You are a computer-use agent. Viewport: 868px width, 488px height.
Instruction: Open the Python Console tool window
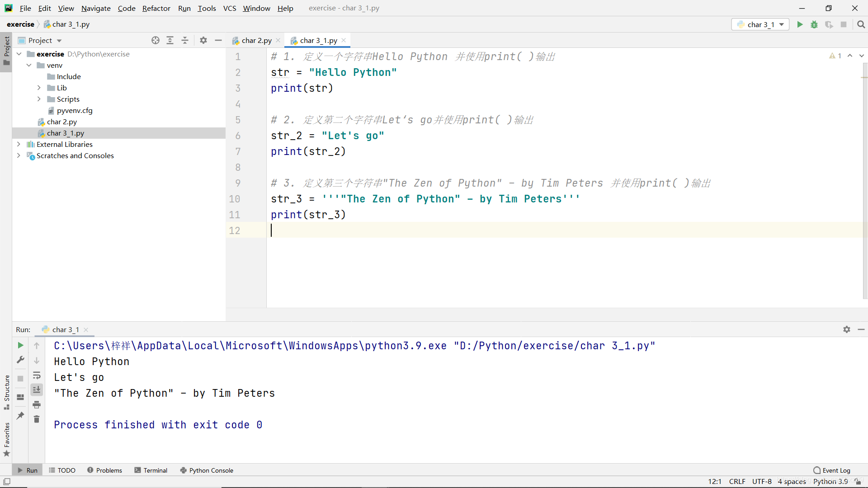click(207, 470)
